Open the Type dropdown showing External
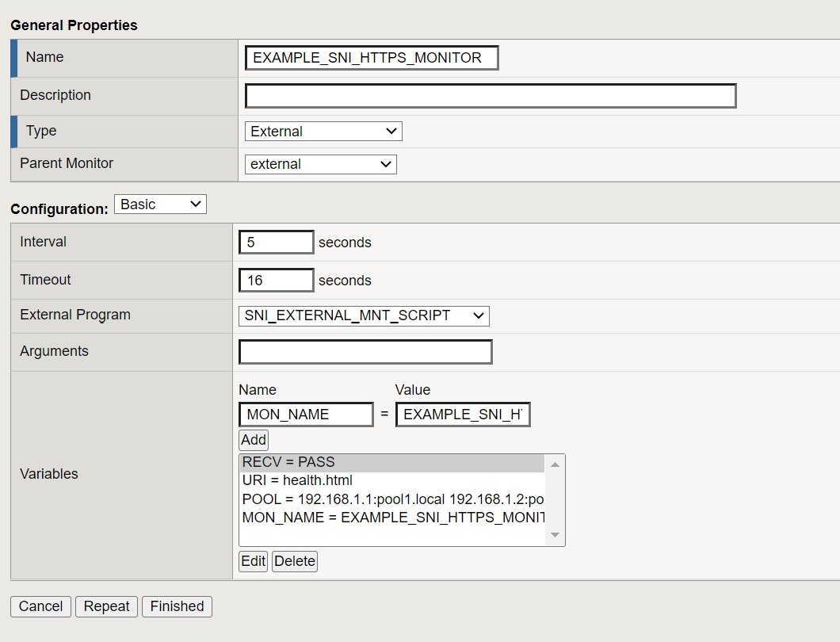Screen dimensions: 840x642 pos(322,131)
